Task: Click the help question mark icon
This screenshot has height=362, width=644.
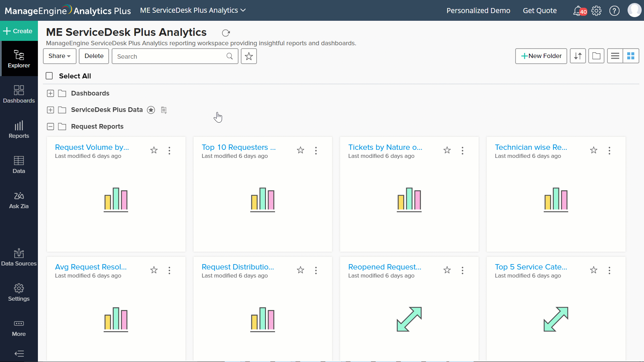Action: (x=614, y=11)
